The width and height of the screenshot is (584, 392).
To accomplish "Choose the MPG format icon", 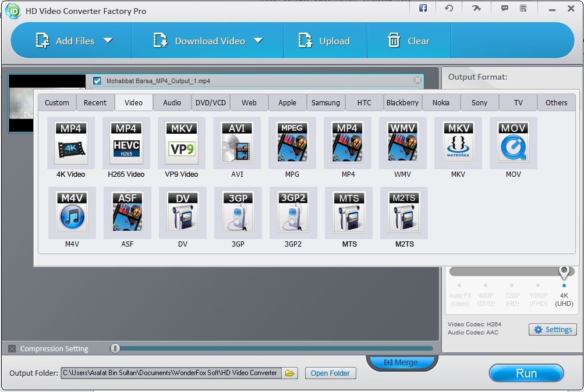I will point(292,143).
